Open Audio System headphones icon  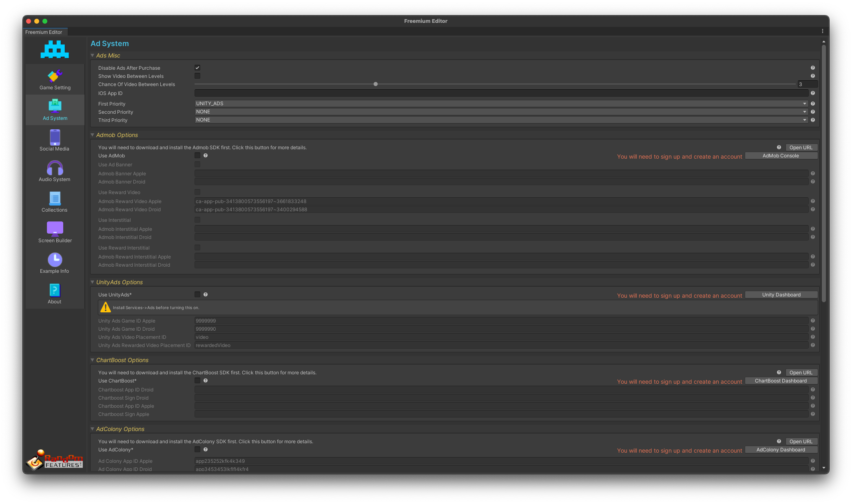pos(55,168)
